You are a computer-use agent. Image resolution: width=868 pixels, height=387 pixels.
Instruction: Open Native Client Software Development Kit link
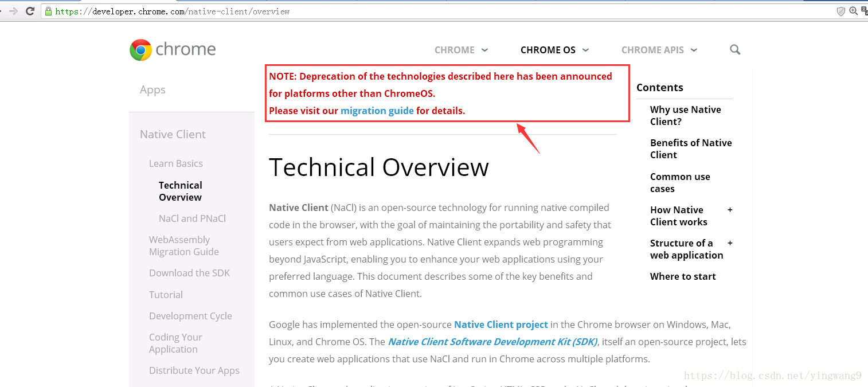tap(492, 342)
